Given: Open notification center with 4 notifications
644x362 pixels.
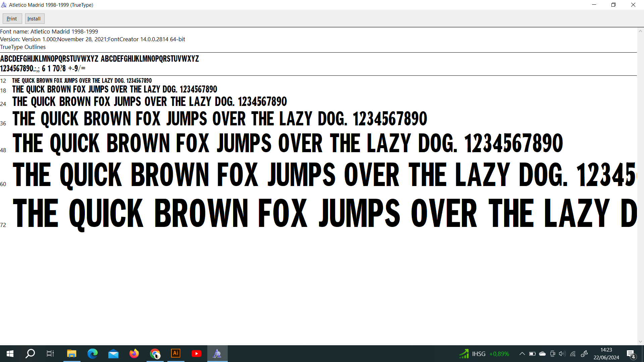Looking at the screenshot, I should 631,354.
